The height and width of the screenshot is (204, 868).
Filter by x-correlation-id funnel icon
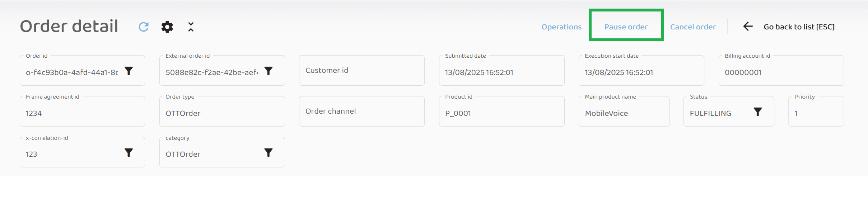(x=129, y=153)
